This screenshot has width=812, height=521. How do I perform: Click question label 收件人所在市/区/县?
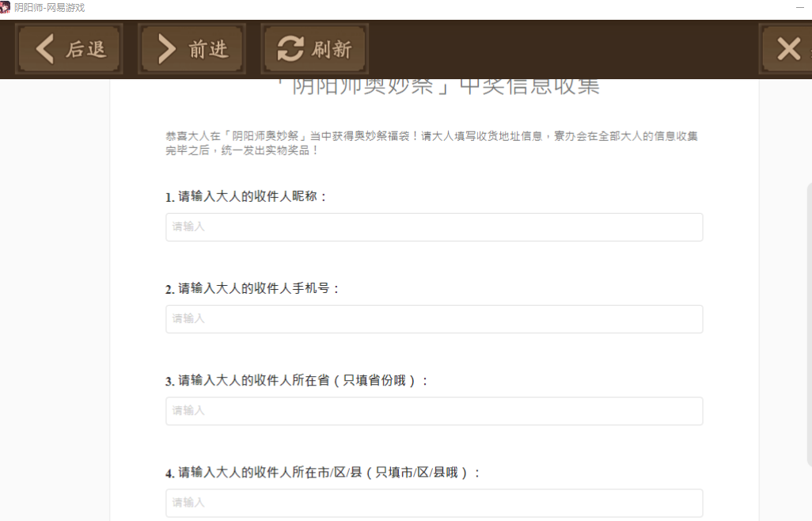click(323, 473)
